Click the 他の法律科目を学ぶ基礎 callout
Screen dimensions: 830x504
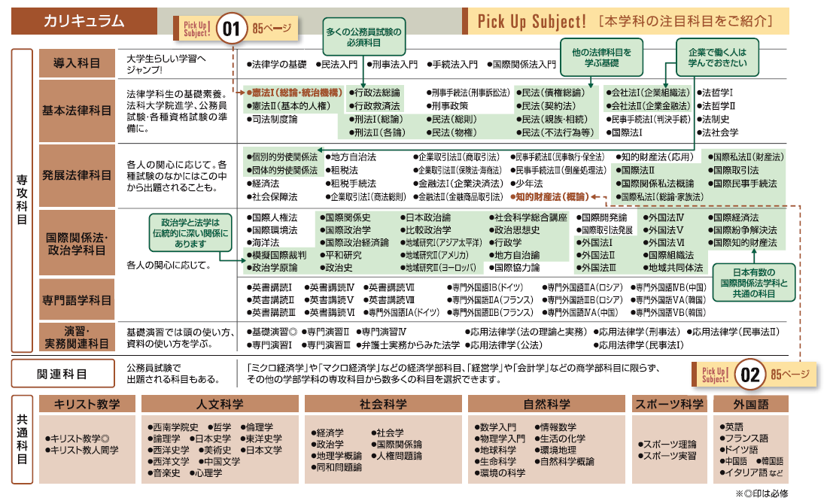tap(601, 59)
